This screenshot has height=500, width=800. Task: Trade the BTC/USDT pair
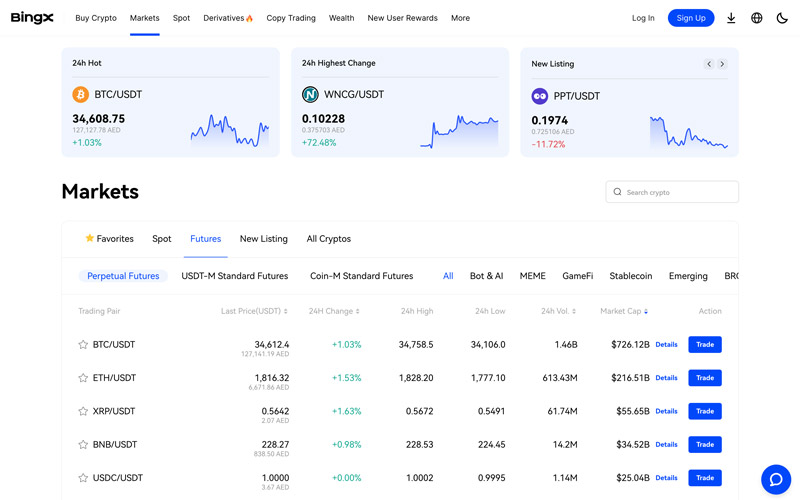(705, 344)
